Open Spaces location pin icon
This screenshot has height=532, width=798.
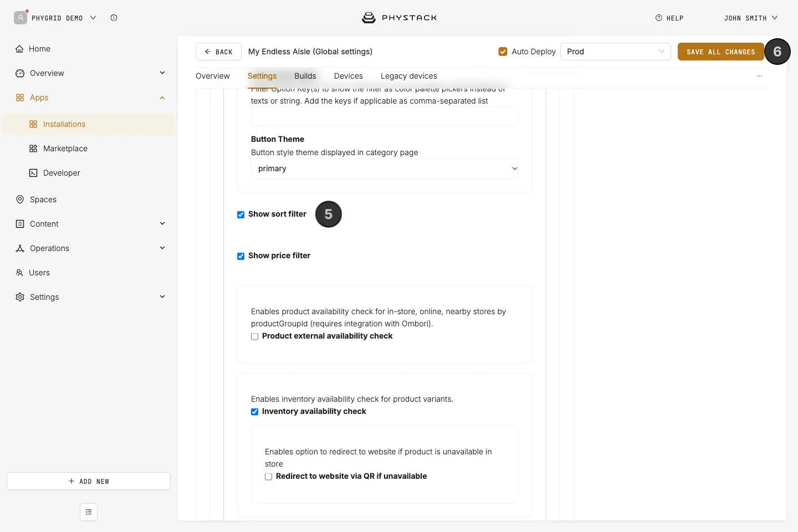[x=20, y=199]
